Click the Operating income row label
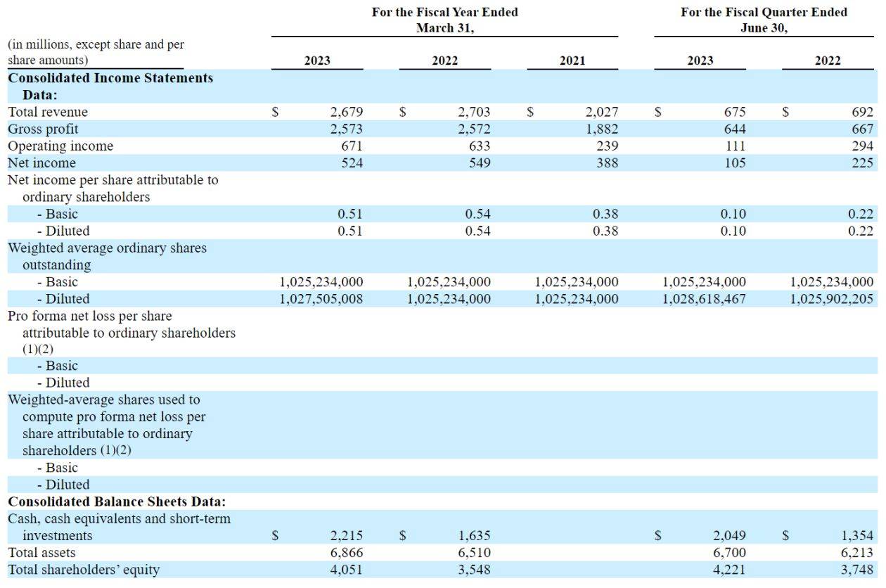The width and height of the screenshot is (886, 588). (60, 146)
